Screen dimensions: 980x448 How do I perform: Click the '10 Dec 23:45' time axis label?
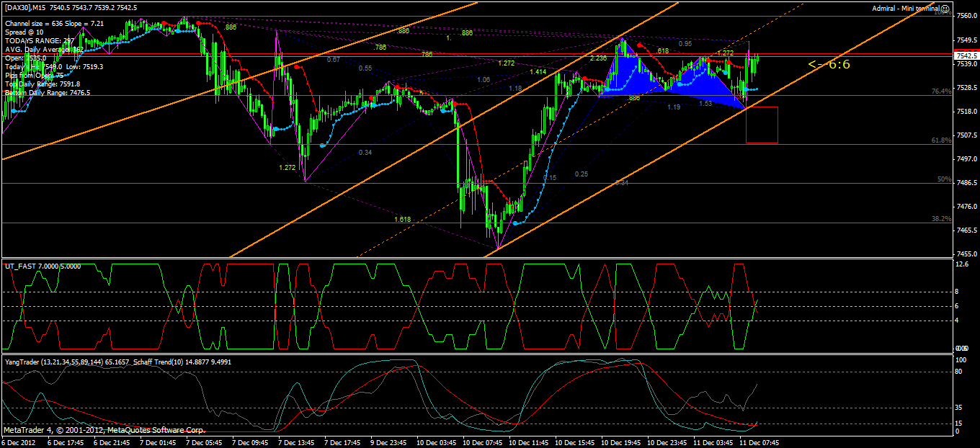pyautogui.click(x=667, y=442)
